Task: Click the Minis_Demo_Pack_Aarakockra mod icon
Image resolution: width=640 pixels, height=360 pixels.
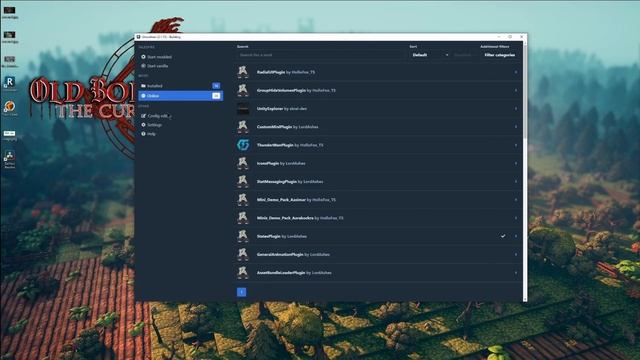Action: [x=243, y=218]
